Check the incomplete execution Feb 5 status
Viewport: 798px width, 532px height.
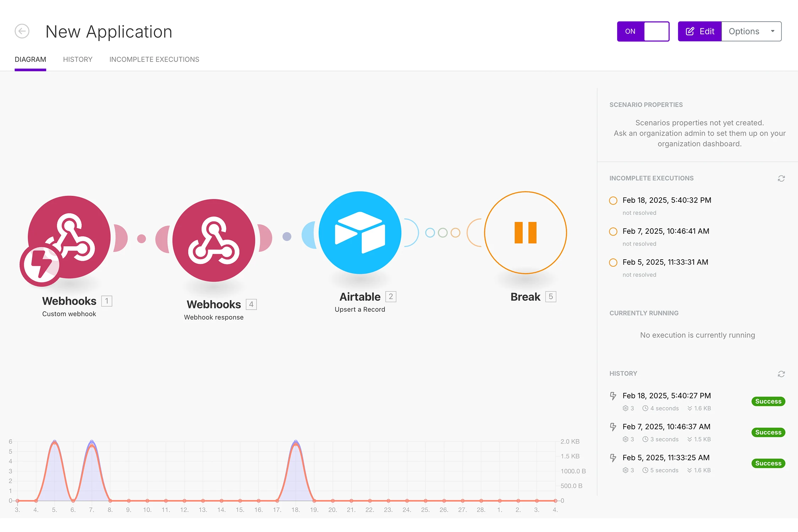click(x=639, y=274)
